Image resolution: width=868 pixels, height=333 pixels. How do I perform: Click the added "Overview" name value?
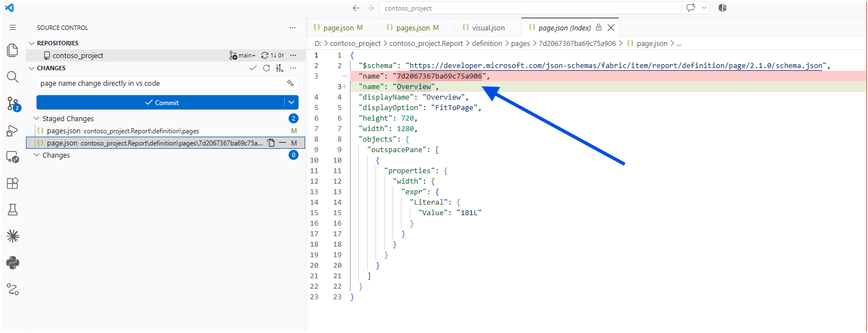click(x=414, y=86)
